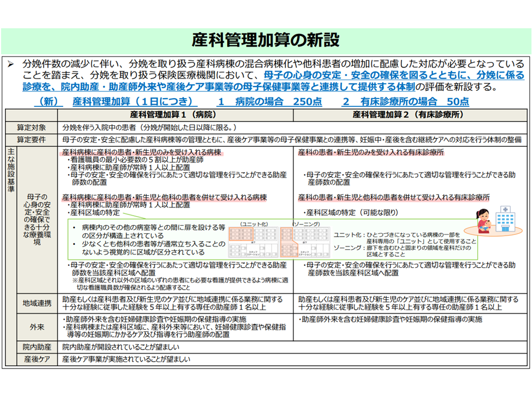
Task: Click the arrow bullet before the summary paragraph
Action: click(x=10, y=64)
